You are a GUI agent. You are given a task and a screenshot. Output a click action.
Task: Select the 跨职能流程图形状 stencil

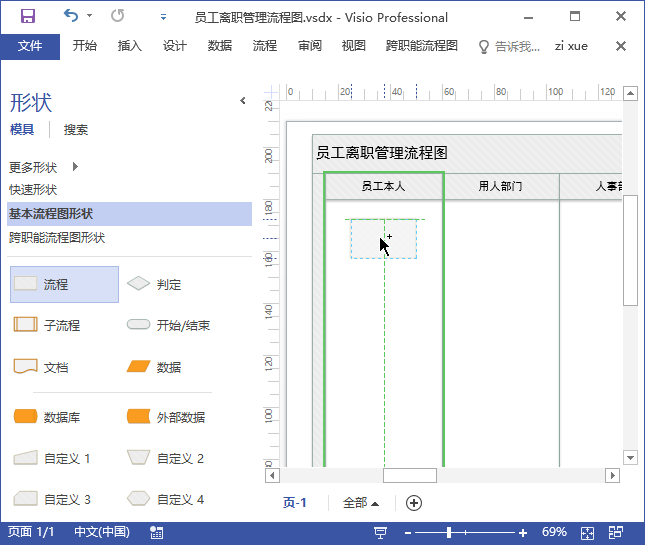(57, 238)
